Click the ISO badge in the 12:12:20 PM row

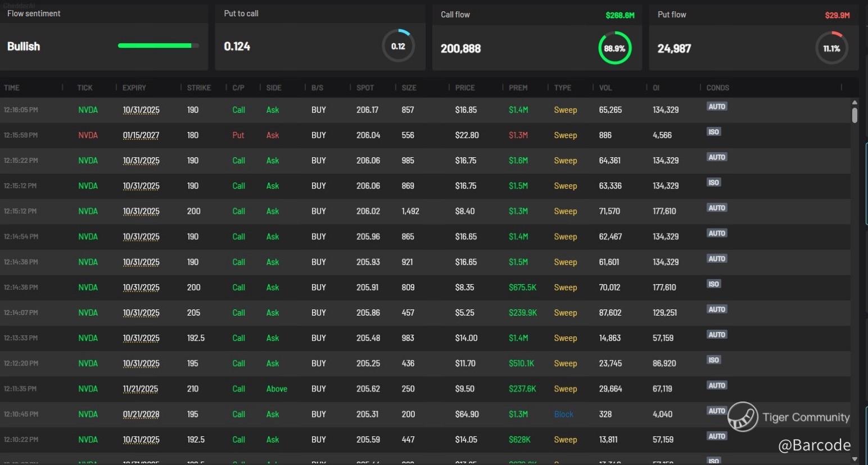(x=714, y=359)
